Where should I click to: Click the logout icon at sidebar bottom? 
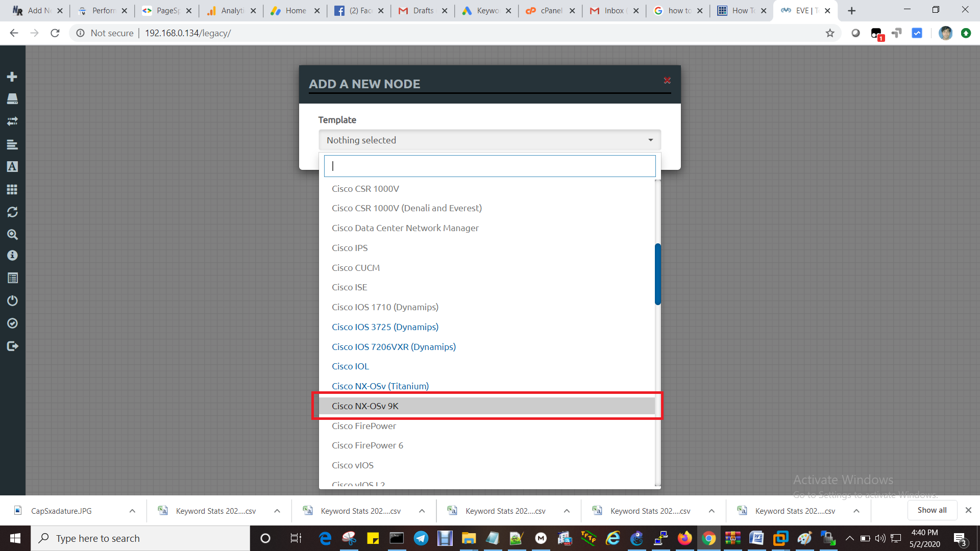(x=12, y=346)
